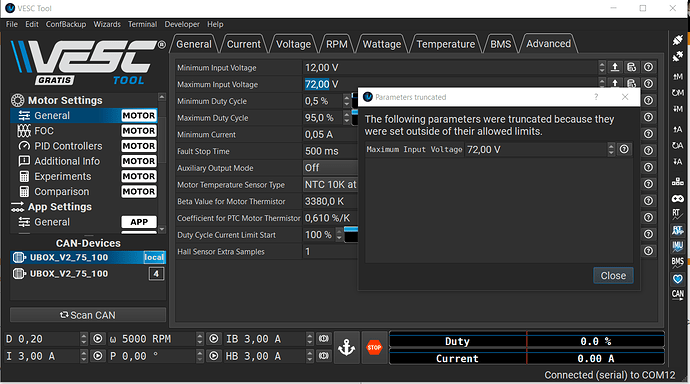The height and width of the screenshot is (384, 690).
Task: Read app configuration (up-arrow A icon)
Action: (x=678, y=129)
